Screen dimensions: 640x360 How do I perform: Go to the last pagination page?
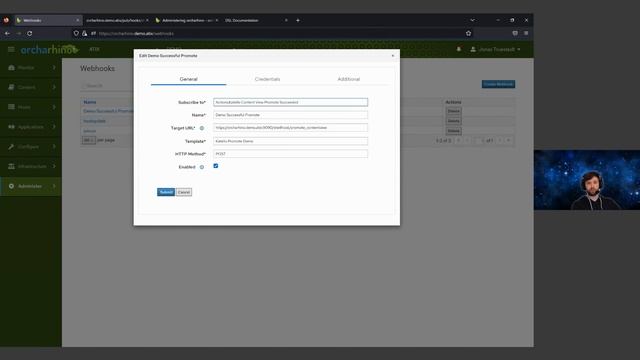tap(509, 140)
